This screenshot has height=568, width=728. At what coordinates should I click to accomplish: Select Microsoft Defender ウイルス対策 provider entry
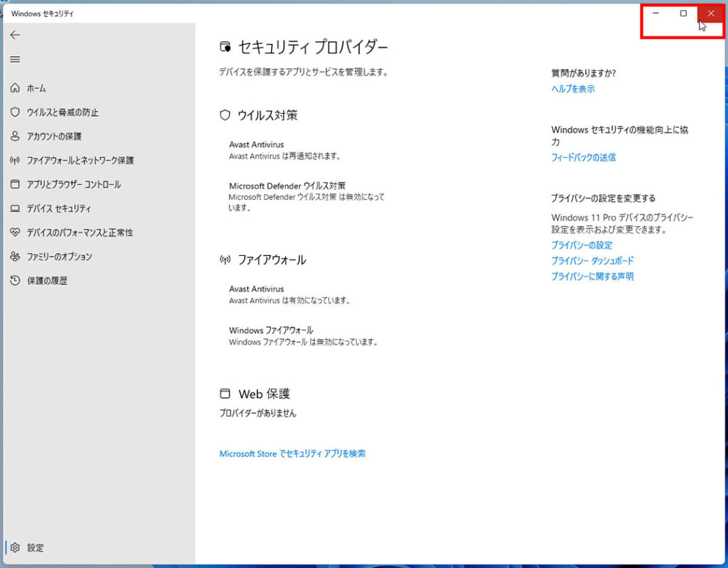pyautogui.click(x=287, y=186)
